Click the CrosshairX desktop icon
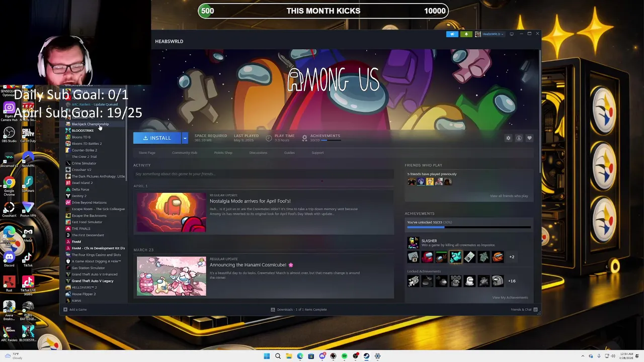The height and width of the screenshot is (362, 644). coord(9,210)
